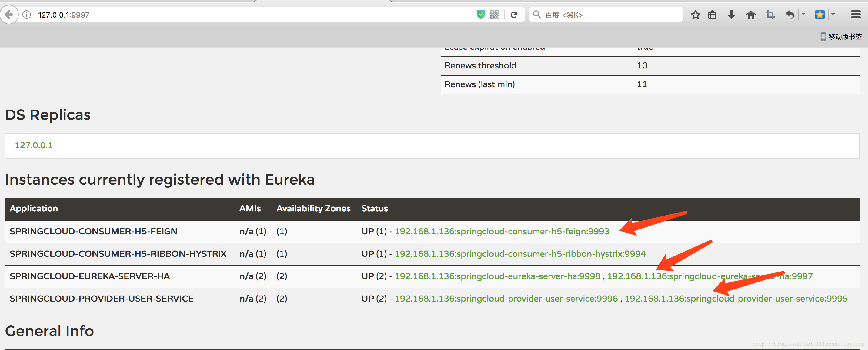Click the Instances currently registered with Eureka heading
Viewport: 868px width, 350px height.
click(160, 180)
